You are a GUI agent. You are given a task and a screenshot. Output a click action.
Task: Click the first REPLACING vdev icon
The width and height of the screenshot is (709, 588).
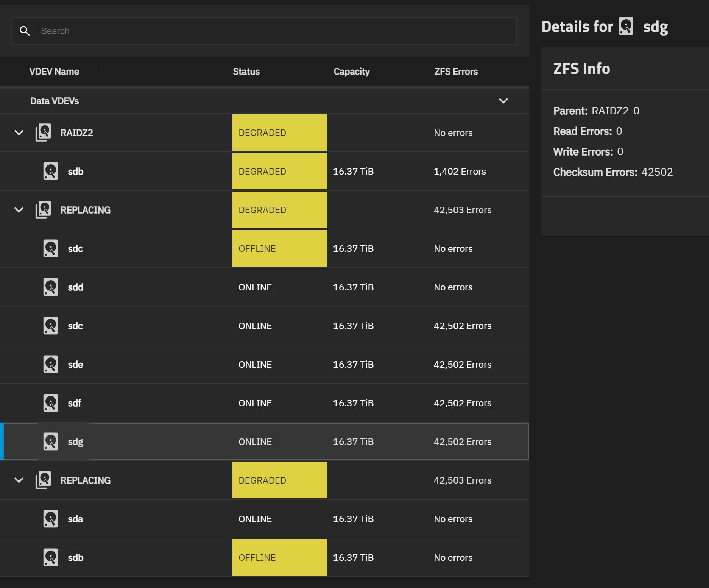(x=43, y=210)
